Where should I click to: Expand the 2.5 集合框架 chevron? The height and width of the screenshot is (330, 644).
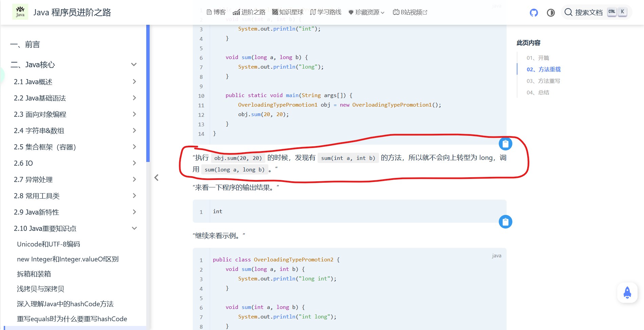click(x=134, y=147)
